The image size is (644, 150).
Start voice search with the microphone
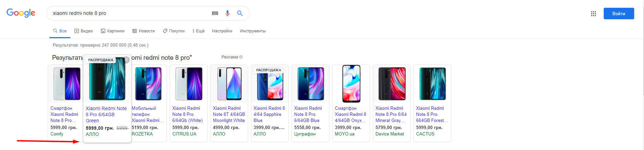tap(228, 13)
